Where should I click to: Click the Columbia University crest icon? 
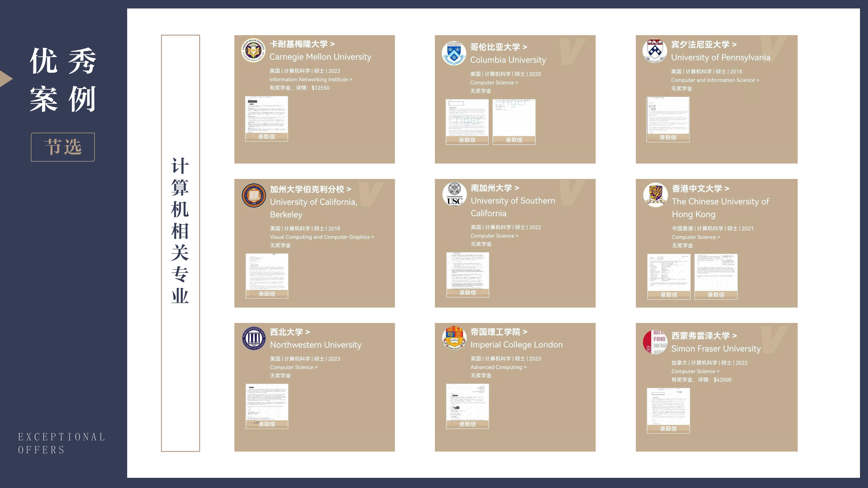pos(454,54)
